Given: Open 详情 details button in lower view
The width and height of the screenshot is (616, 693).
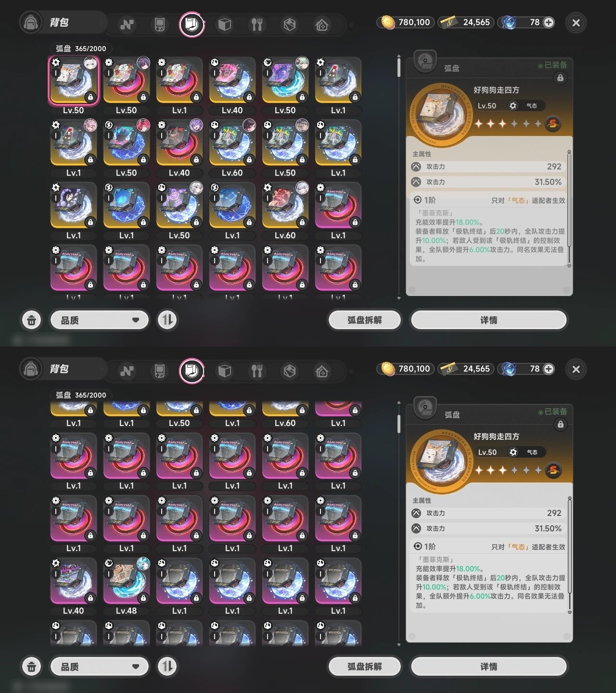Looking at the screenshot, I should point(488,667).
